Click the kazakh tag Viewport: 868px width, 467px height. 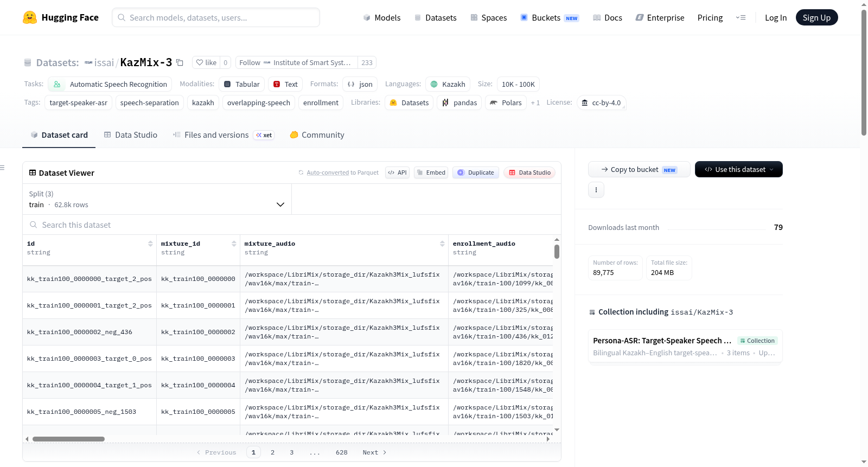(203, 103)
